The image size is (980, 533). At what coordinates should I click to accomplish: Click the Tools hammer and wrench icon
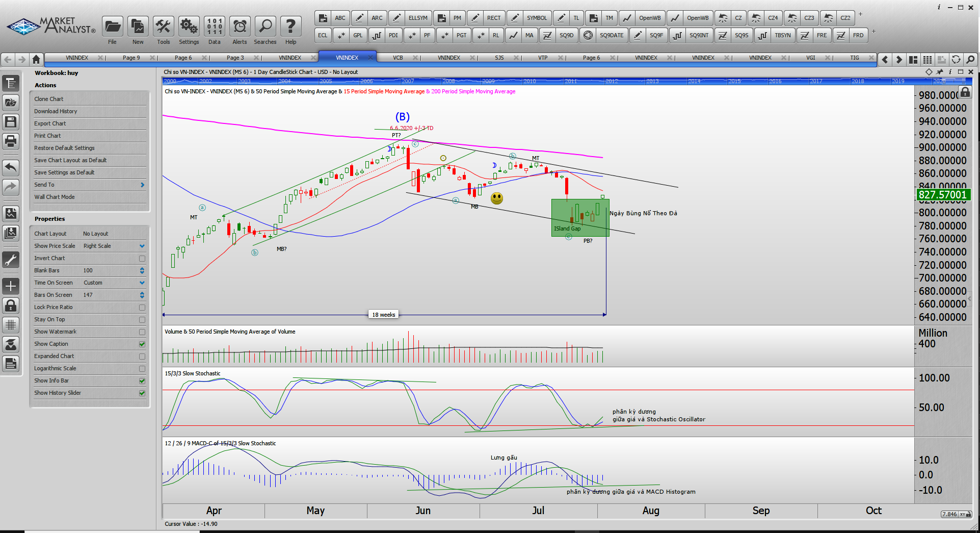163,27
